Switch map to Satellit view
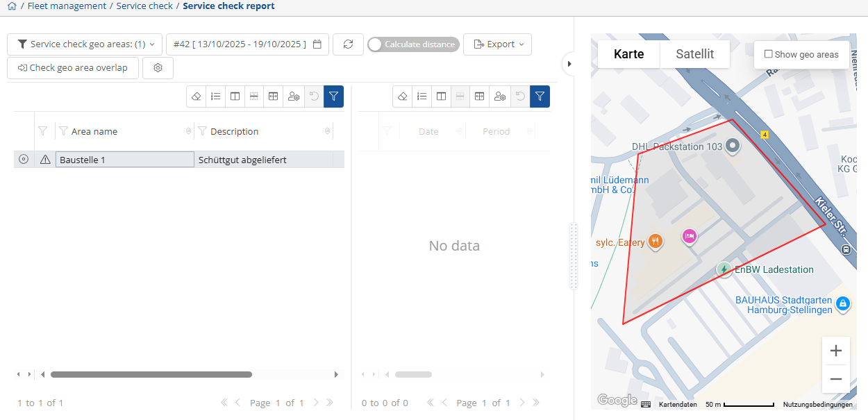The image size is (868, 420). 694,54
